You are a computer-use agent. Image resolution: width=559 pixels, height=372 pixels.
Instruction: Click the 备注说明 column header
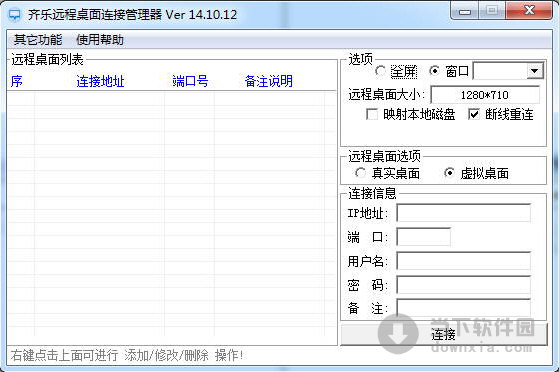(x=268, y=81)
